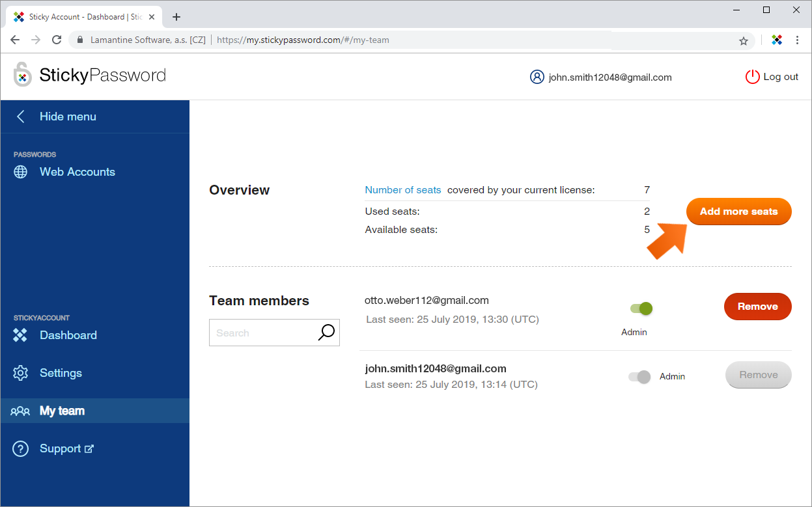The width and height of the screenshot is (812, 507).
Task: Click the Team members heading
Action: pos(259,301)
